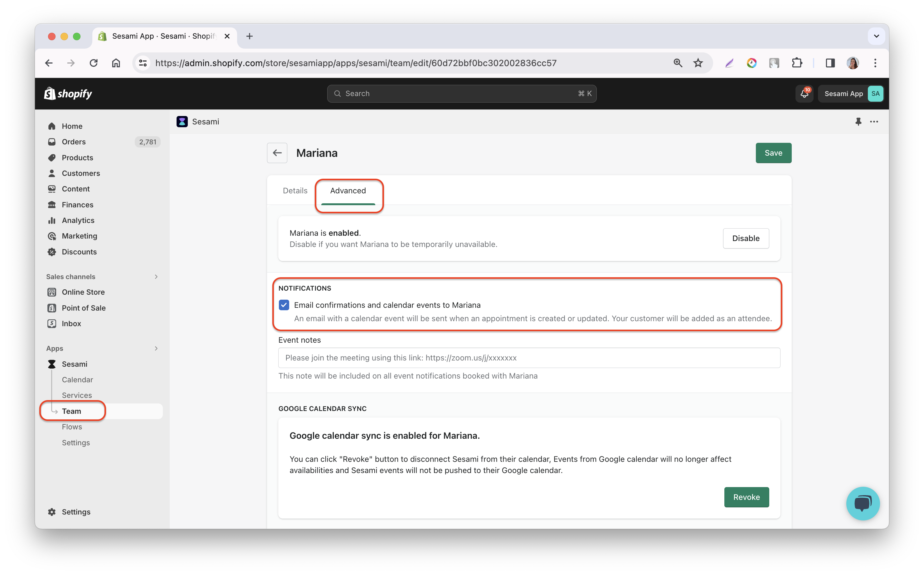Screen dimensions: 924x575
Task: Click the Event notes input field
Action: (529, 357)
